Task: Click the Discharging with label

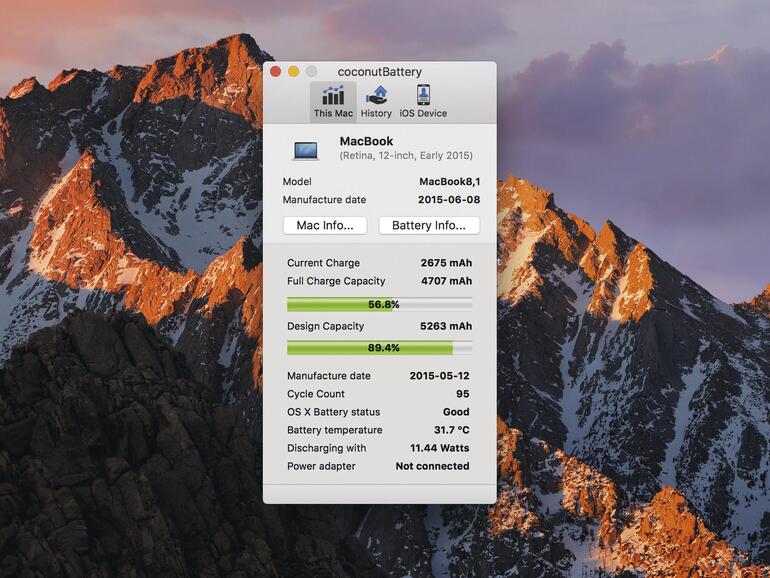Action: [x=327, y=448]
